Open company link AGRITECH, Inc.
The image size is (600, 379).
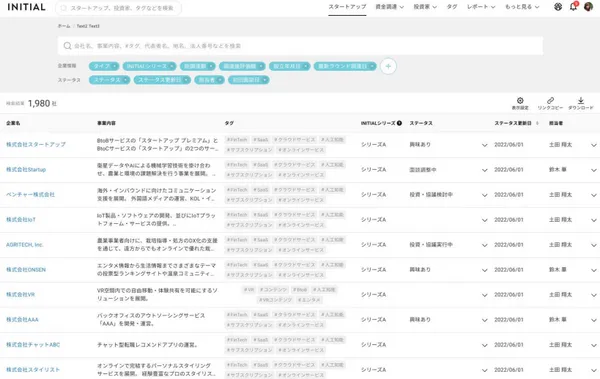click(x=25, y=245)
